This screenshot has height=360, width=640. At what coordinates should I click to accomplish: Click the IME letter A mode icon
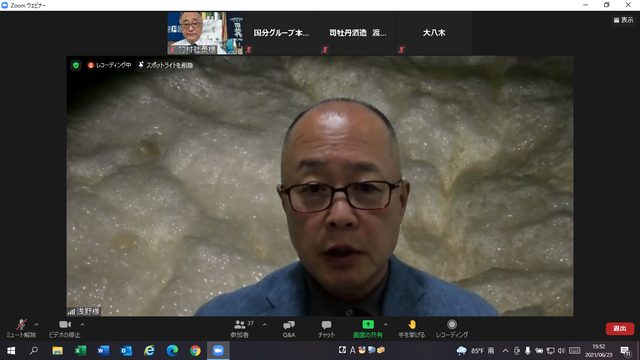(x=352, y=350)
